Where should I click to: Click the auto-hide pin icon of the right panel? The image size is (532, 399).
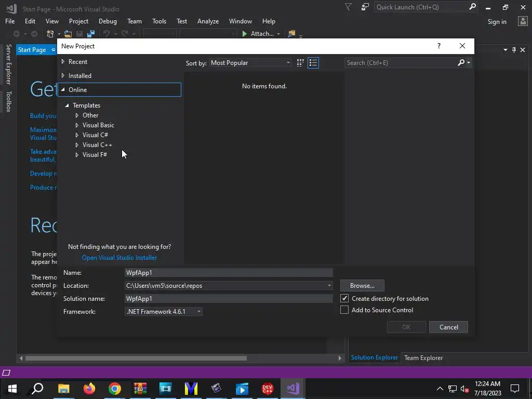(514, 50)
